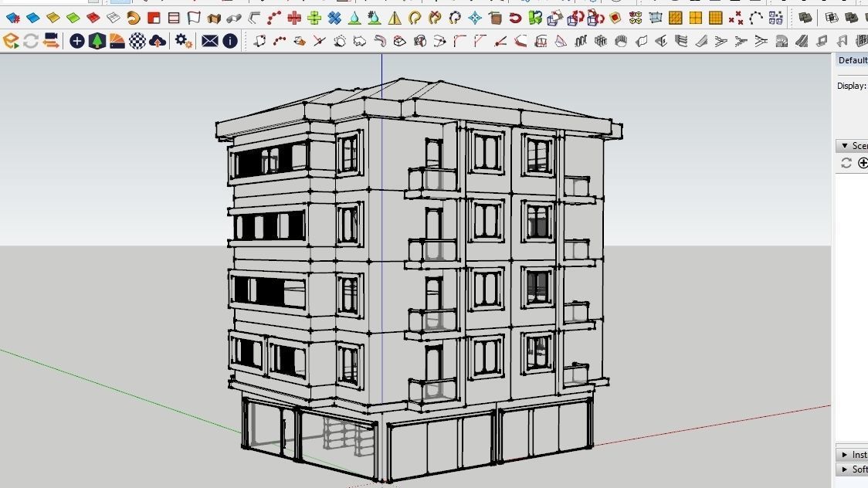Click the blue X-shaped cross icon
This screenshot has height=488, width=868.
tap(334, 19)
